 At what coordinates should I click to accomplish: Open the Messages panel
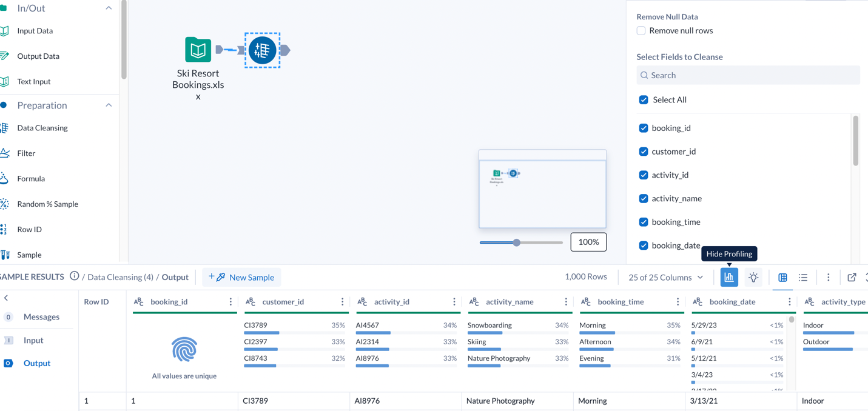(x=42, y=316)
